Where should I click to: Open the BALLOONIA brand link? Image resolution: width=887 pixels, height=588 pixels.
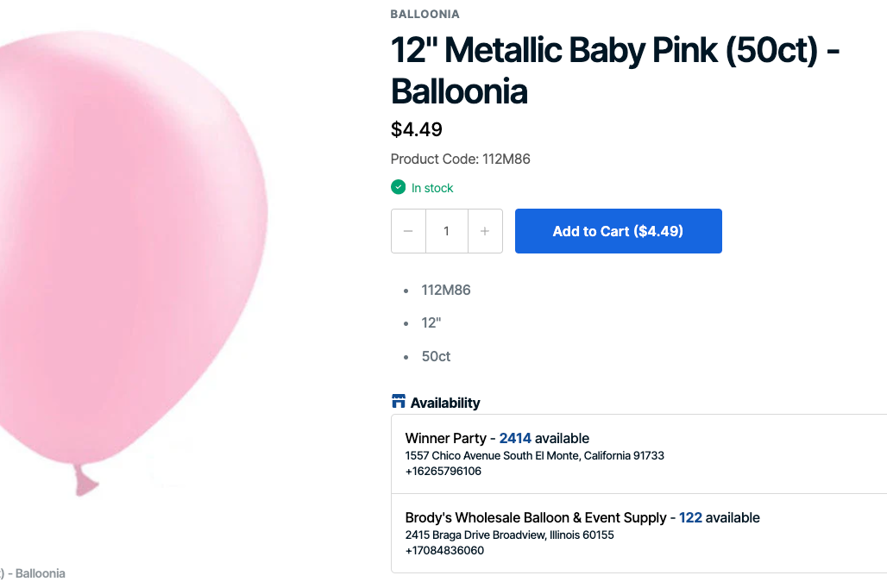425,14
